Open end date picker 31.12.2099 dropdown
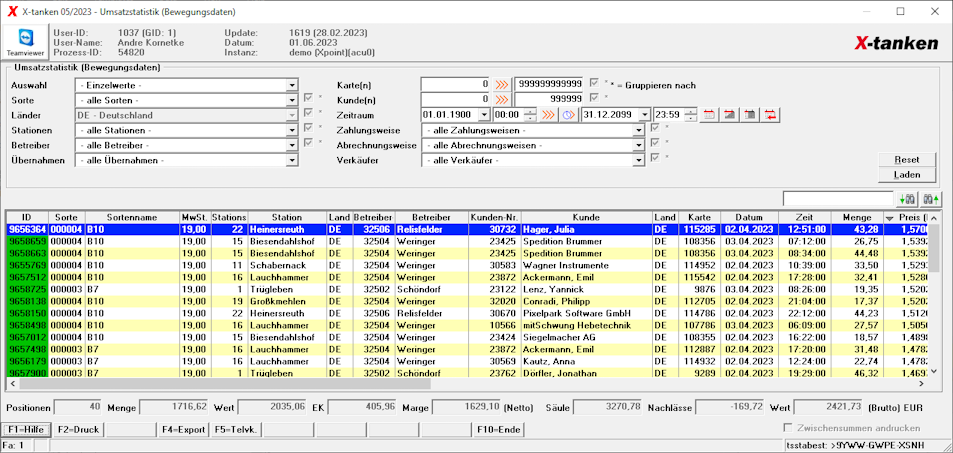 coord(644,114)
